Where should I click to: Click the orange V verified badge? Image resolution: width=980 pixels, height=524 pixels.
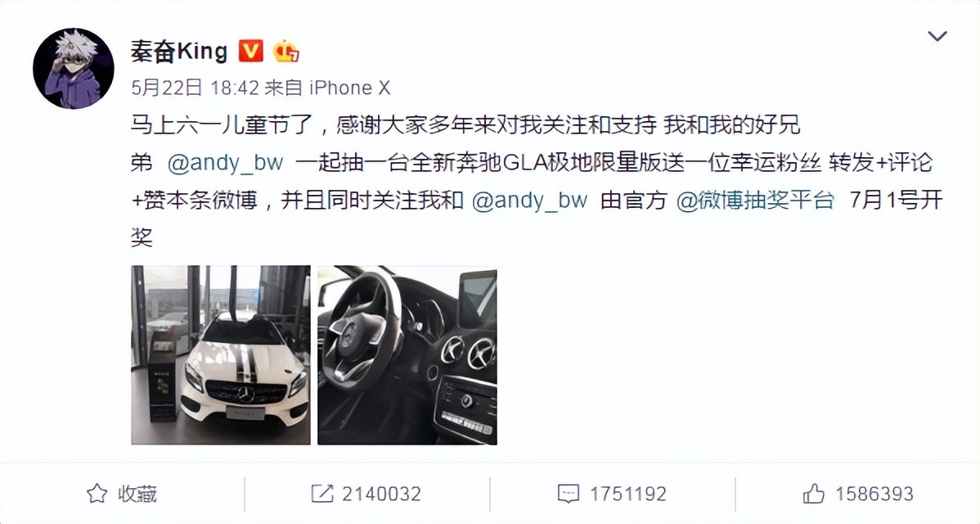point(251,52)
